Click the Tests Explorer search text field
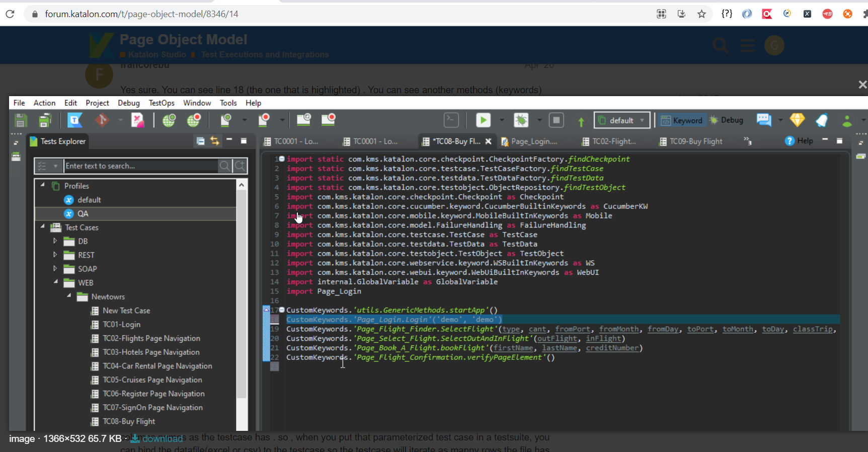The height and width of the screenshot is (452, 868). pos(141,166)
